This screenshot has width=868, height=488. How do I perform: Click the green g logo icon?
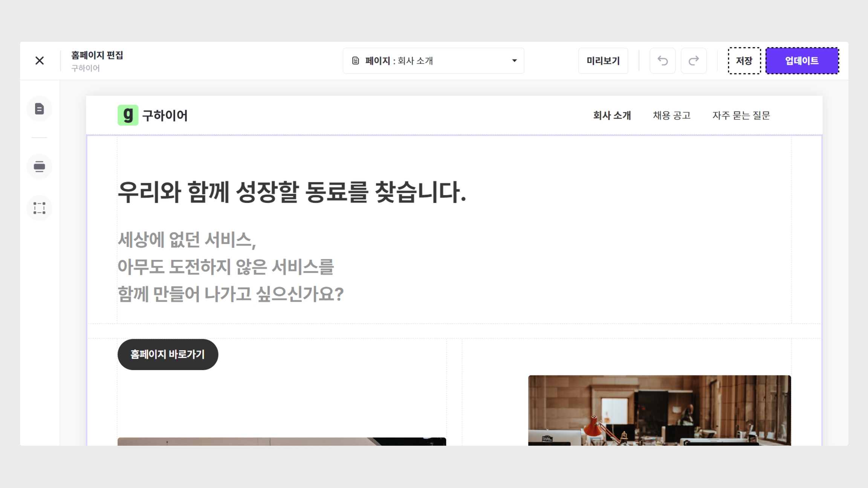128,115
